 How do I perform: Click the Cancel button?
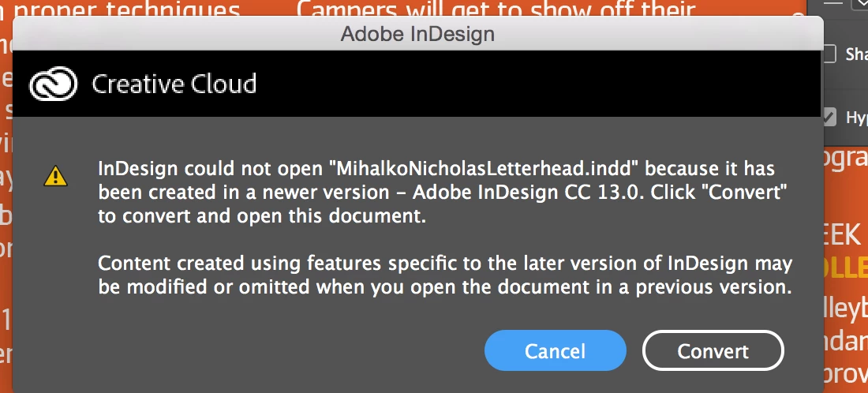[x=556, y=350]
